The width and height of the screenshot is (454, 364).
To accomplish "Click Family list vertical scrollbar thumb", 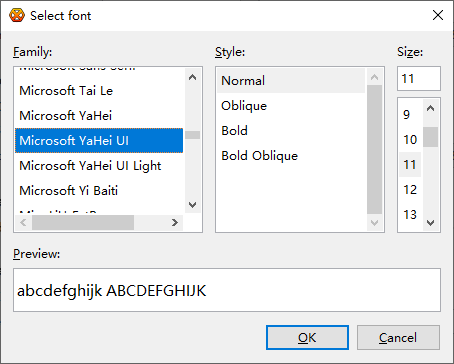I will [192, 135].
